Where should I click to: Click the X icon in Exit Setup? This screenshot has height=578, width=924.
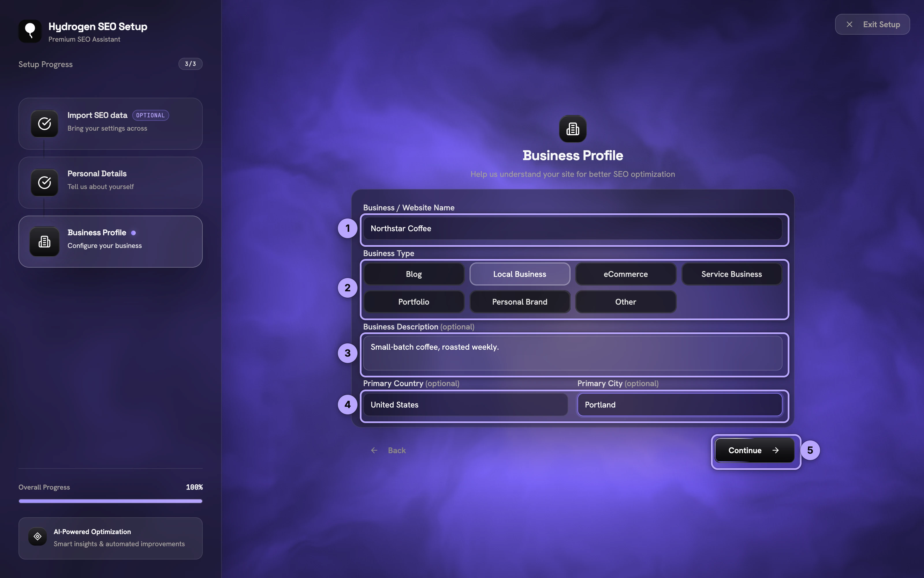coord(849,25)
